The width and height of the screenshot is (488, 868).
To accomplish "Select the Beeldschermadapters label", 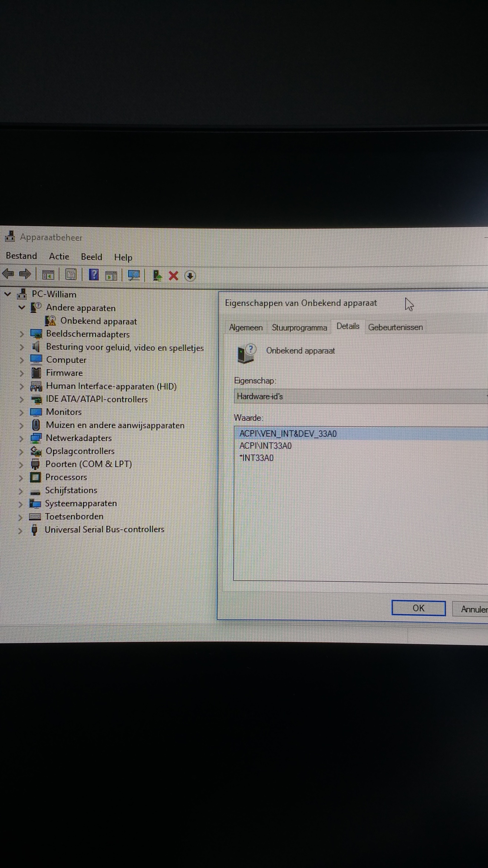I will point(88,334).
